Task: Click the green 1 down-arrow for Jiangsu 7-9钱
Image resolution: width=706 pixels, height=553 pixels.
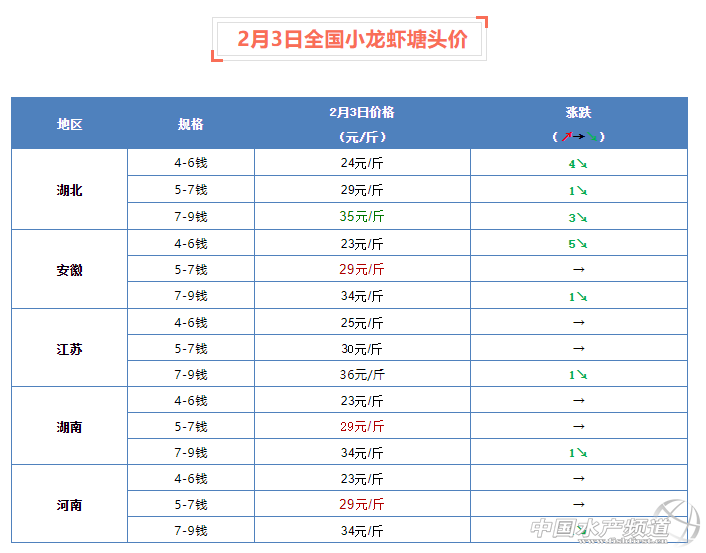Action: [578, 375]
